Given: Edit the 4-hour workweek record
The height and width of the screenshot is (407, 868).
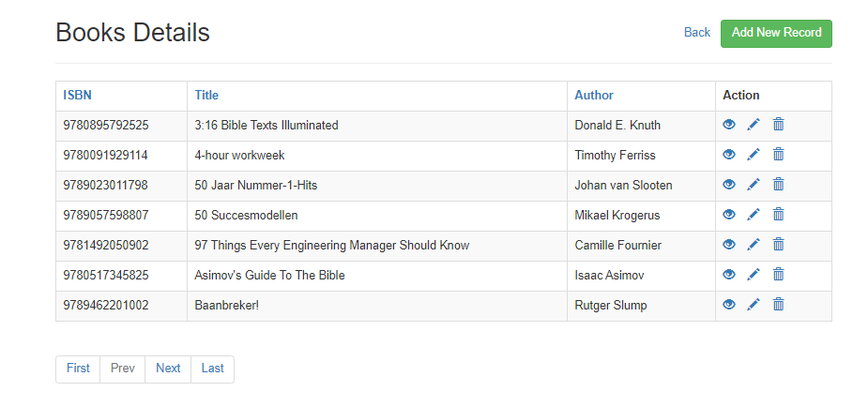Looking at the screenshot, I should 754,155.
